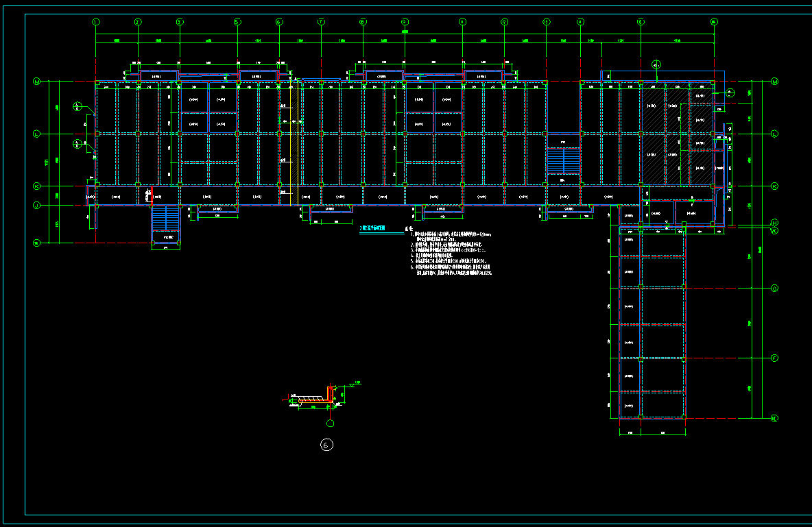
Task: Click the thick red beam mark near left stair
Action: pyautogui.click(x=150, y=196)
